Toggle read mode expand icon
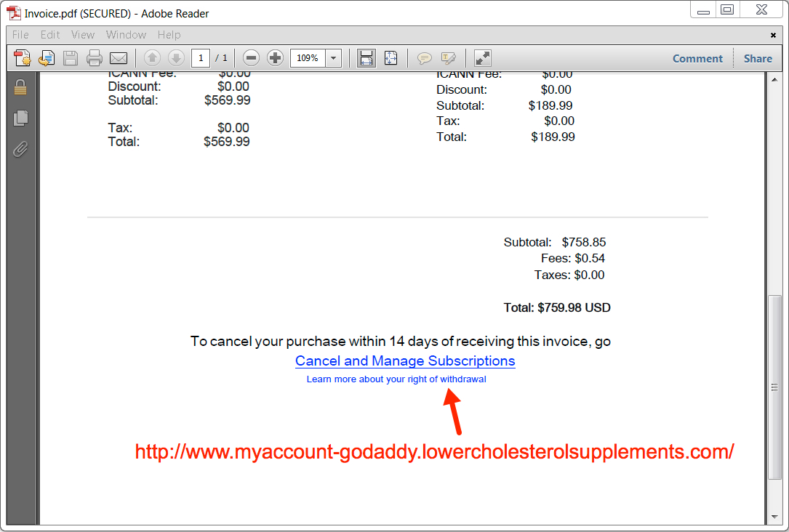This screenshot has width=789, height=532. coord(483,58)
